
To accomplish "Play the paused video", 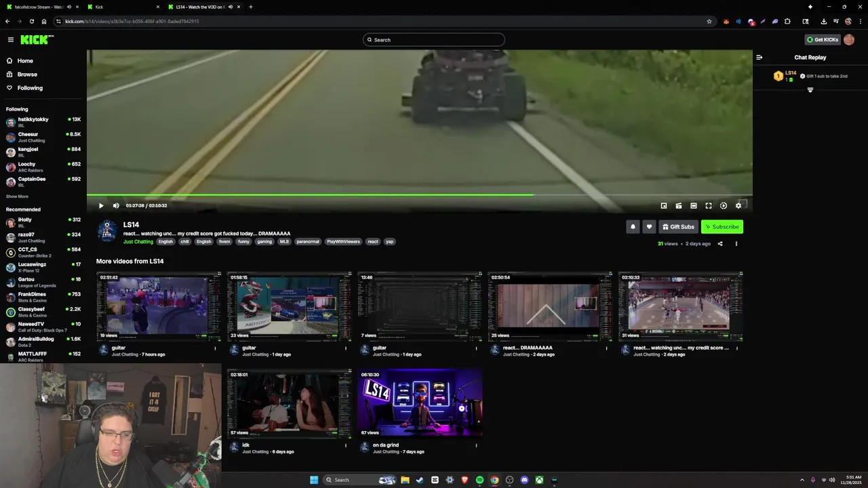I will (x=101, y=205).
